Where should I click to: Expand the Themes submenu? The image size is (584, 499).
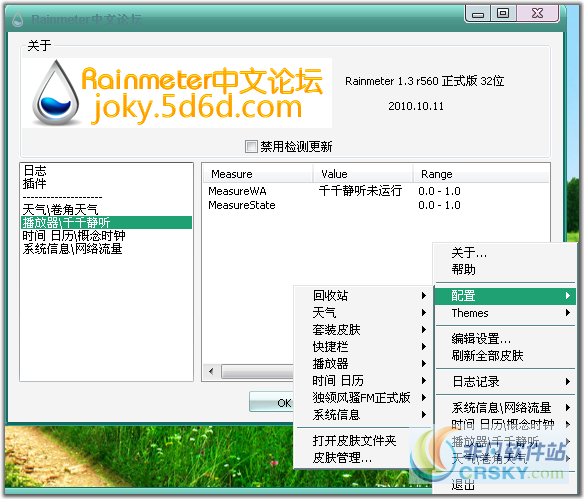[x=505, y=313]
